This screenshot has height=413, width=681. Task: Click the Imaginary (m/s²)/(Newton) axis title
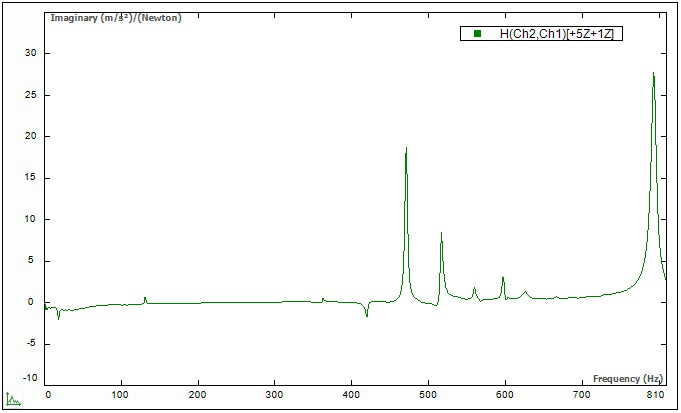[x=100, y=18]
